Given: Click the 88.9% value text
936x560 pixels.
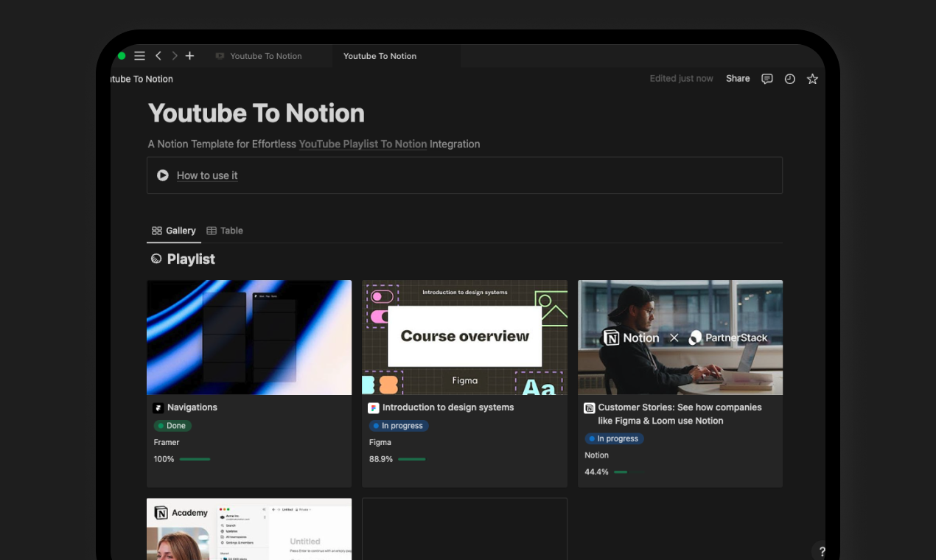Looking at the screenshot, I should 381,459.
